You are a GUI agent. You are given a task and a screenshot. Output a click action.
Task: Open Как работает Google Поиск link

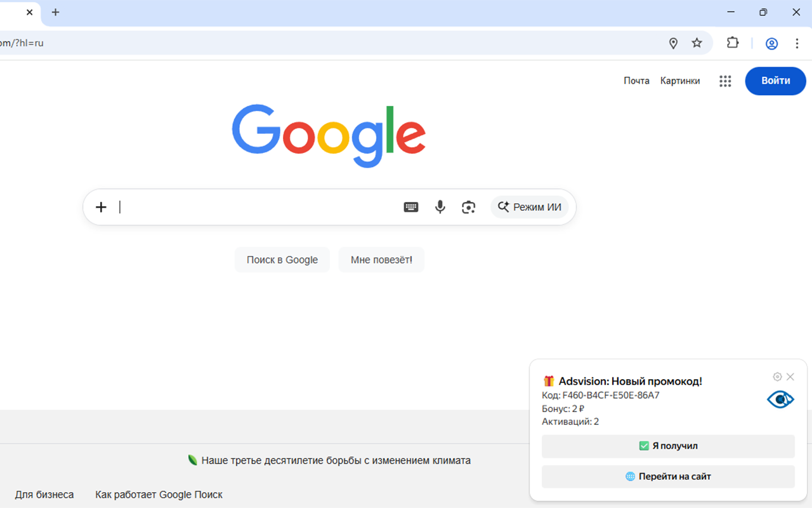159,495
